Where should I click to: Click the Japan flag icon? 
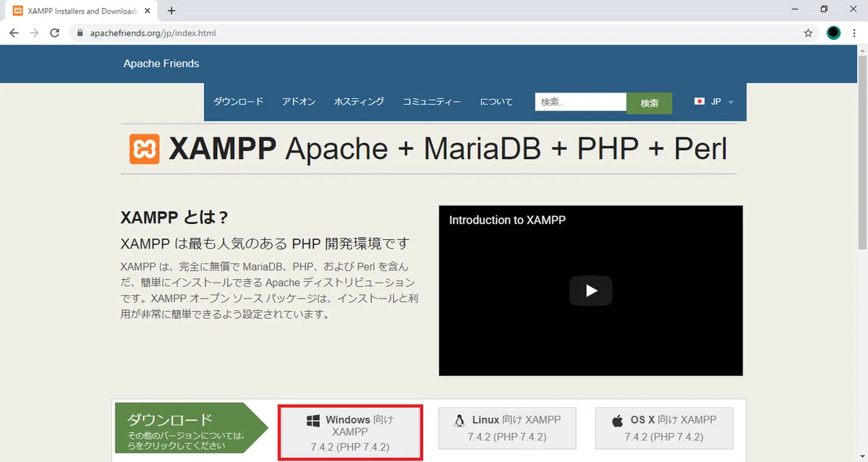(x=699, y=102)
